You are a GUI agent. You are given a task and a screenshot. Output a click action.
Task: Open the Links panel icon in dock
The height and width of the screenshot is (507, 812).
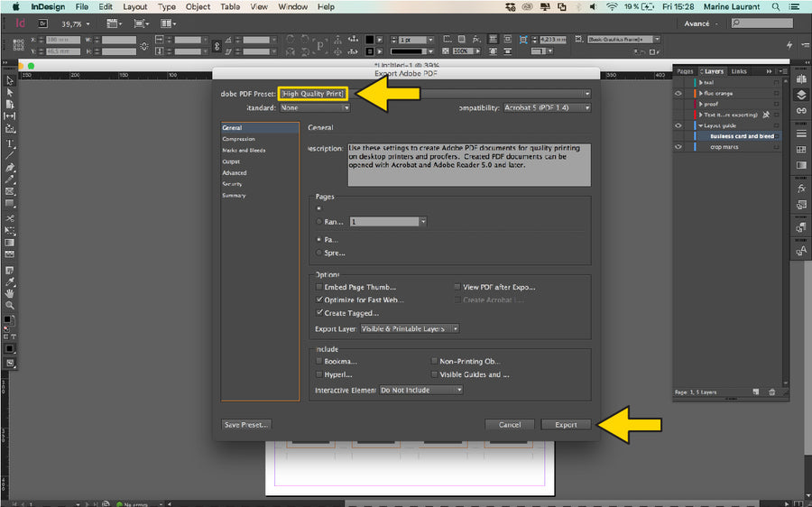[x=801, y=111]
